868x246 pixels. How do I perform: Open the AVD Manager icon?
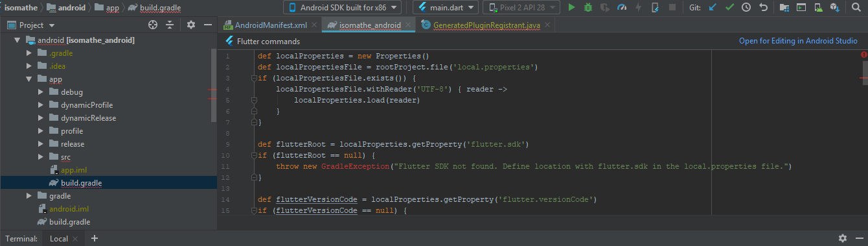pos(818,8)
